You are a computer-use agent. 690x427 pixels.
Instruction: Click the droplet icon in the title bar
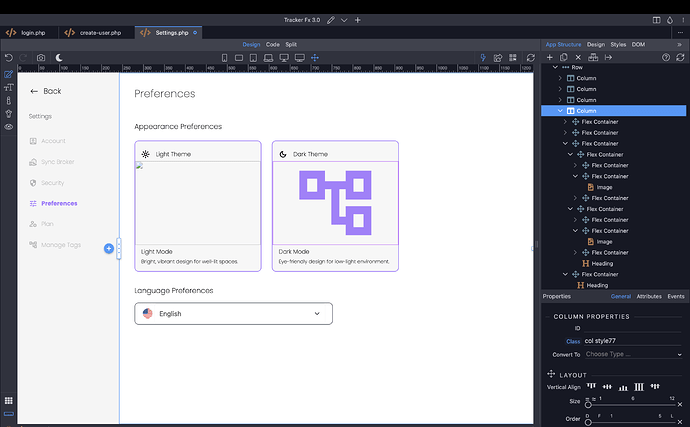670,20
